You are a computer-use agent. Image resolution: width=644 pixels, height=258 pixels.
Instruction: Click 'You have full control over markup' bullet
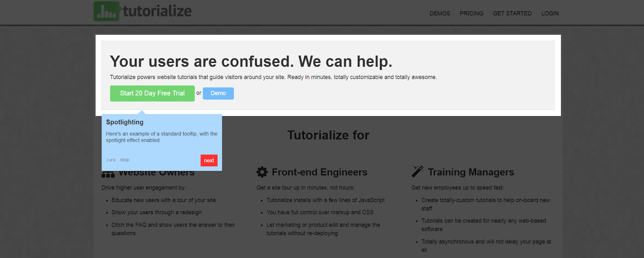tap(320, 212)
